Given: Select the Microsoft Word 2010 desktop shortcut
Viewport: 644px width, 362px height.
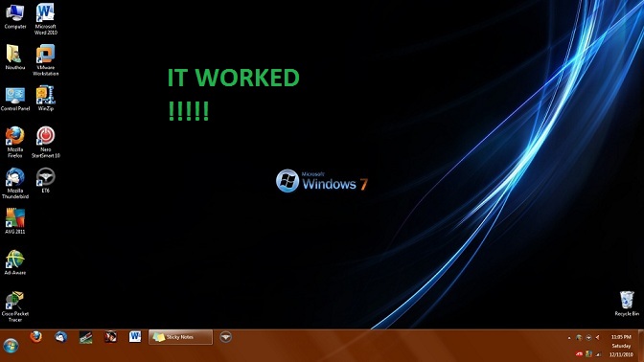Looking at the screenshot, I should [x=46, y=19].
